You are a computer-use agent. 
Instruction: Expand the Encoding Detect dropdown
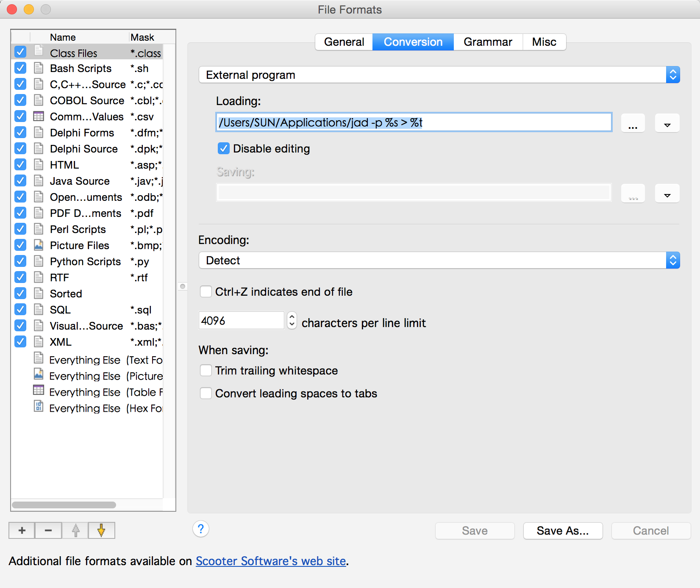[x=439, y=261]
